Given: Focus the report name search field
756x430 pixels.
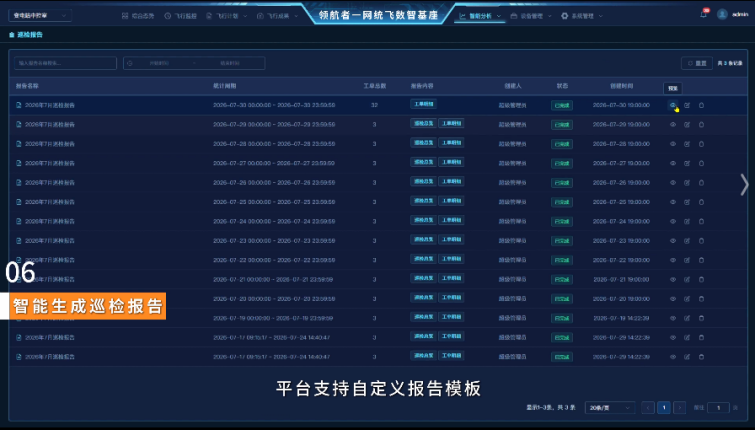Looking at the screenshot, I should [66, 63].
